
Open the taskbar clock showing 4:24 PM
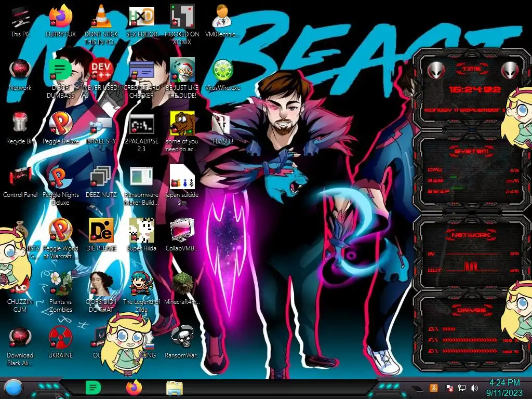[504, 388]
